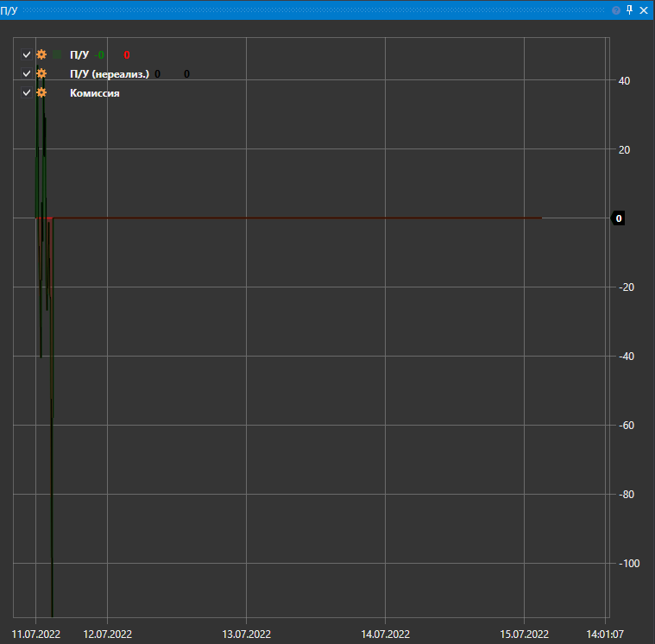Open settings gear for П/У series
655x644 pixels.
tap(41, 54)
